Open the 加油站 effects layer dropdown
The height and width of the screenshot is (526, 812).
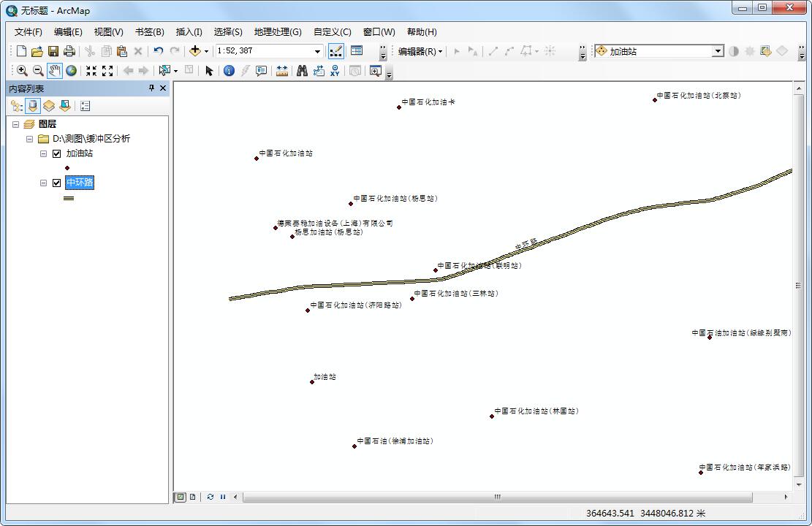coord(718,50)
